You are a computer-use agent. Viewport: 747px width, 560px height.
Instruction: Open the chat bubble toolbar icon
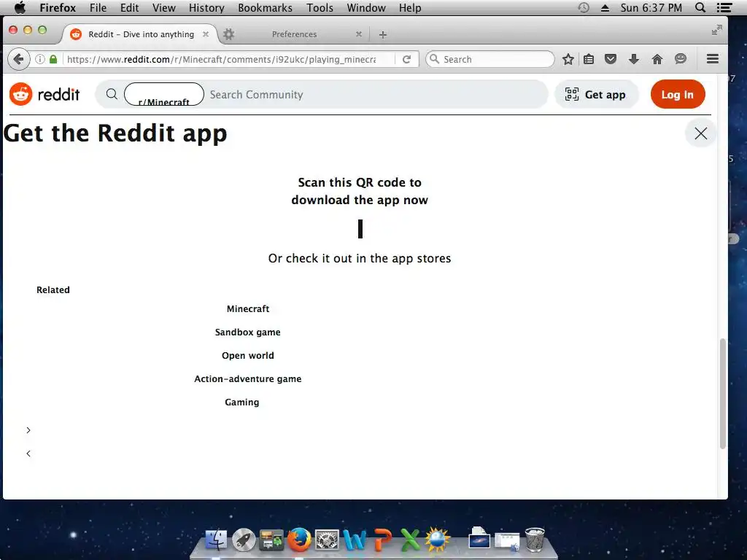click(x=681, y=59)
